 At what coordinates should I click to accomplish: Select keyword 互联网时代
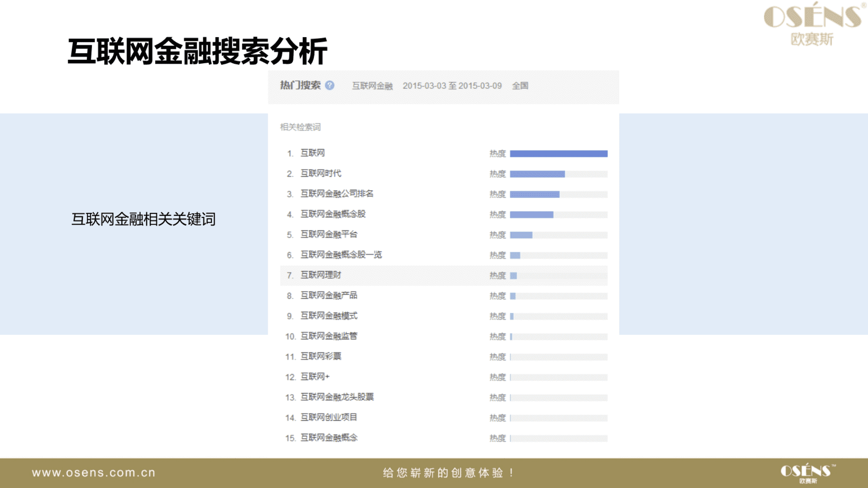[x=321, y=174]
